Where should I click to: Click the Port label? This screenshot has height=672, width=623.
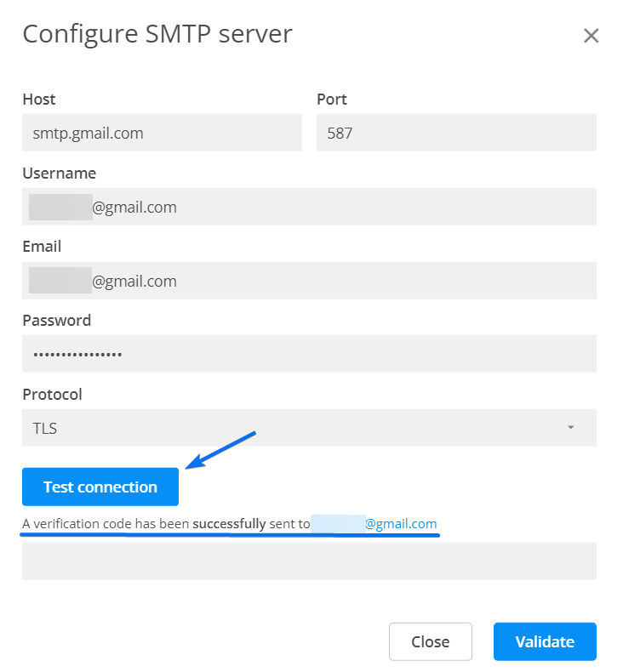point(332,100)
